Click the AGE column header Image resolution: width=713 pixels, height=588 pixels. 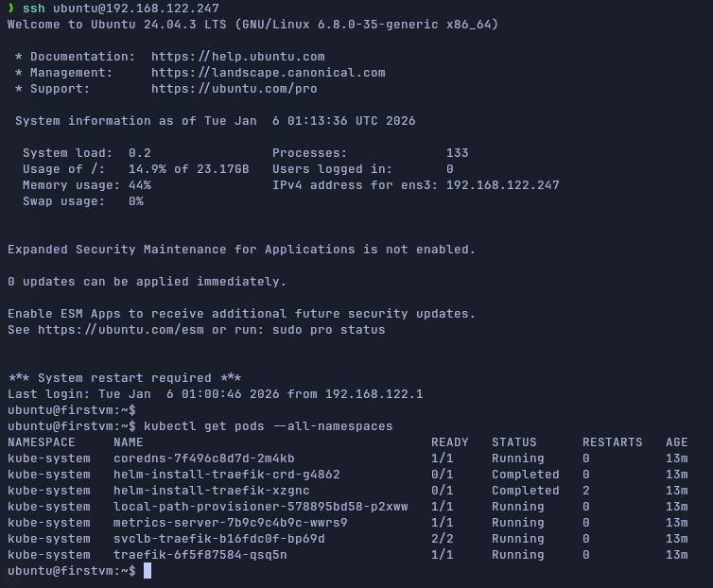coord(676,442)
